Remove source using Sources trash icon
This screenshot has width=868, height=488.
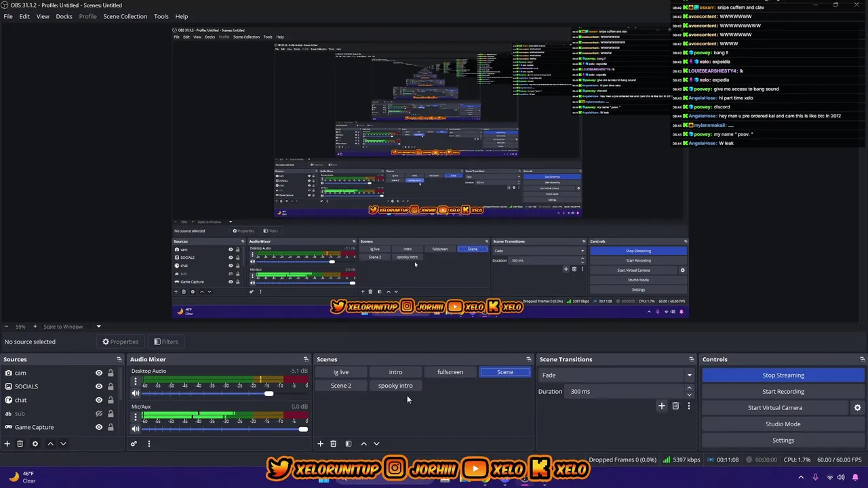pyautogui.click(x=20, y=444)
